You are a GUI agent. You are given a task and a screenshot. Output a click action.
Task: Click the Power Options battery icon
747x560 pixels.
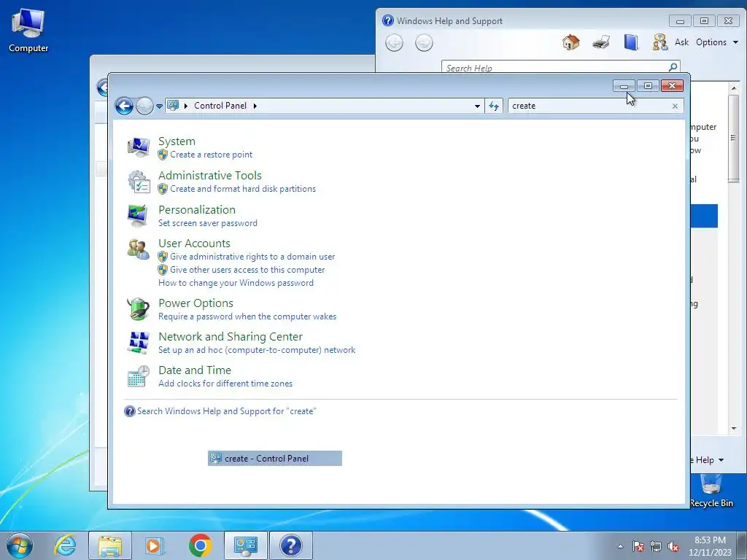[x=139, y=309]
